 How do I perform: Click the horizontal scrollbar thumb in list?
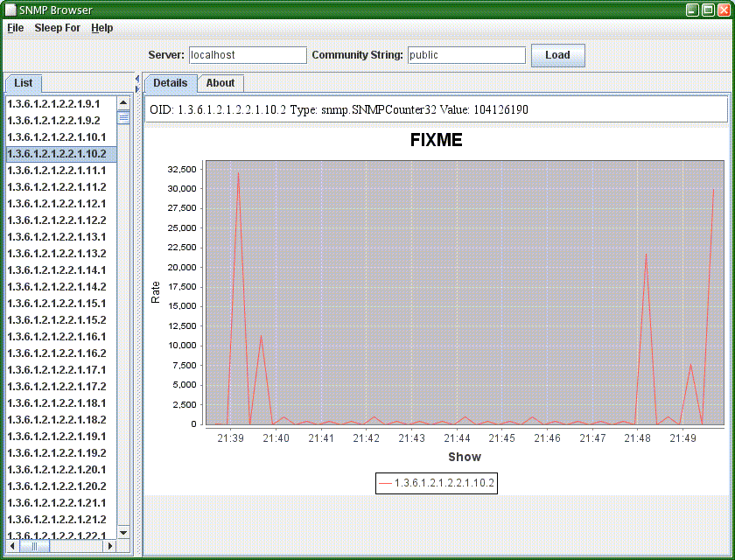(x=34, y=546)
